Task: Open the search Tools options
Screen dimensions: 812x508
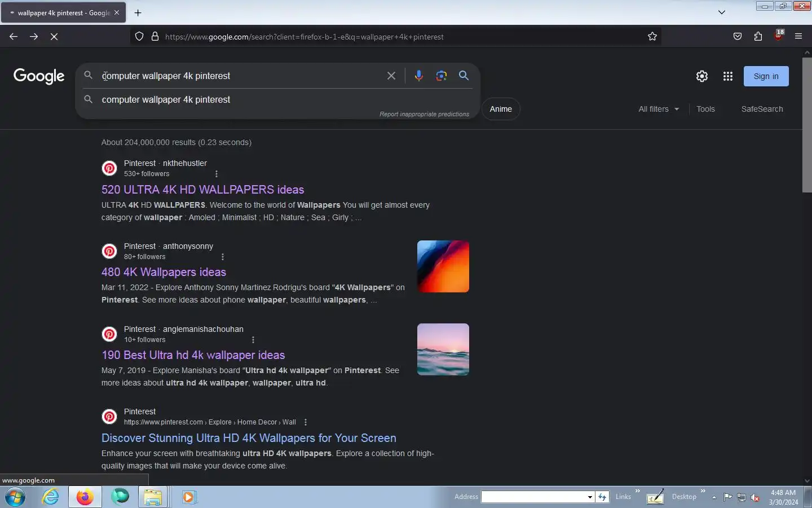Action: 705,109
